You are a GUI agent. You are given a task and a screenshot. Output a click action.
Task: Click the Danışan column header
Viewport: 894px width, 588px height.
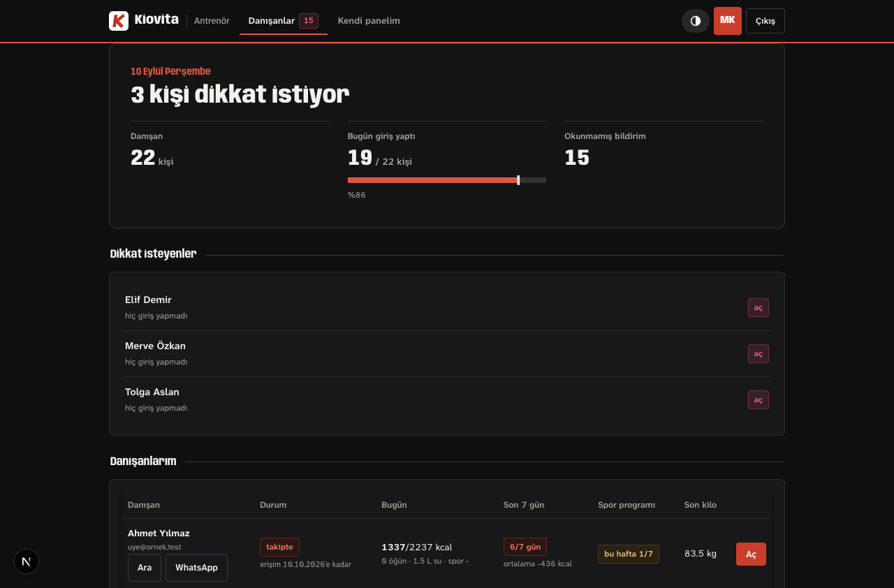pos(144,505)
